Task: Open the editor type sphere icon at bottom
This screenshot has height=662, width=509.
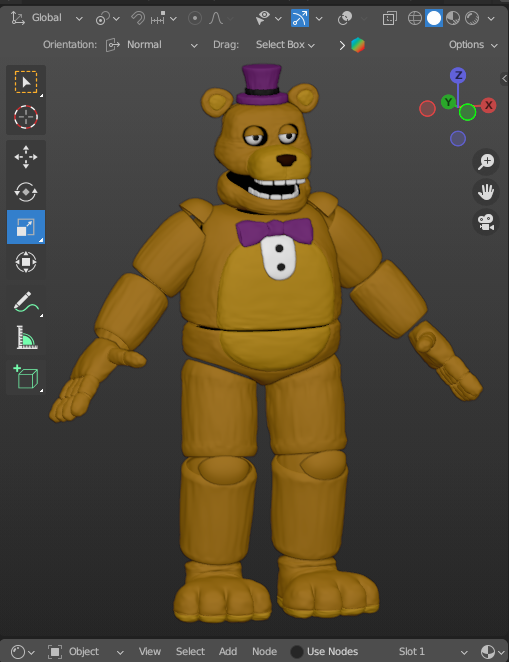Action: click(18, 652)
